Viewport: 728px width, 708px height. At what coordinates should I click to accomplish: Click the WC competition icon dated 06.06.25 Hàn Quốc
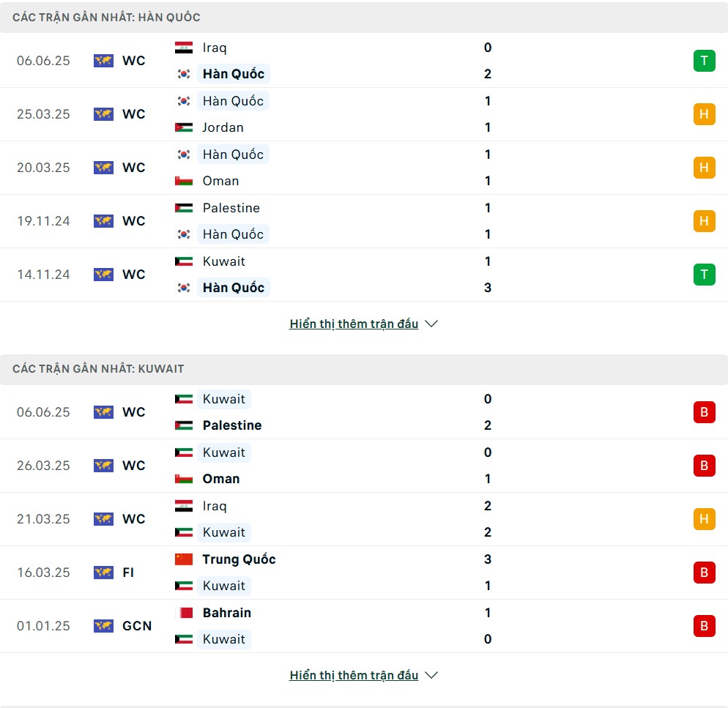click(103, 61)
